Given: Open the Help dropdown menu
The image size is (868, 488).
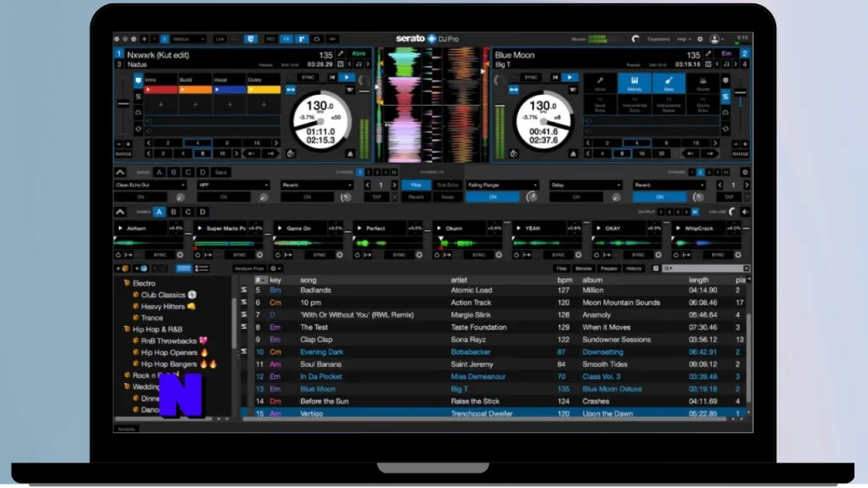Looking at the screenshot, I should (x=684, y=39).
